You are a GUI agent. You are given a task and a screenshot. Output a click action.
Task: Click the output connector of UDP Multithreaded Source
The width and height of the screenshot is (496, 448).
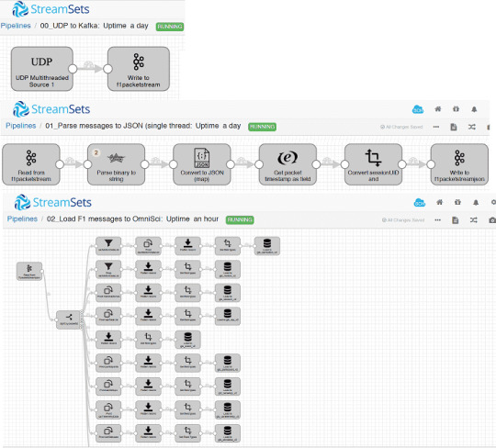click(x=73, y=69)
